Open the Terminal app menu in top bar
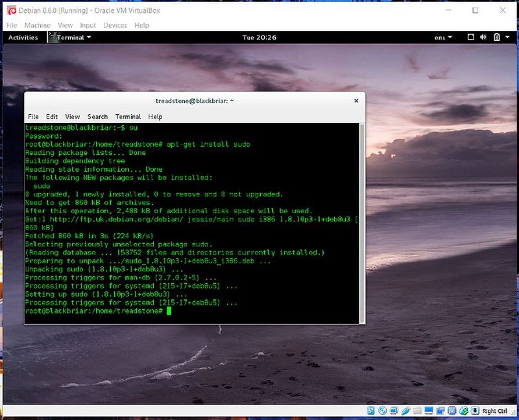 (x=73, y=38)
